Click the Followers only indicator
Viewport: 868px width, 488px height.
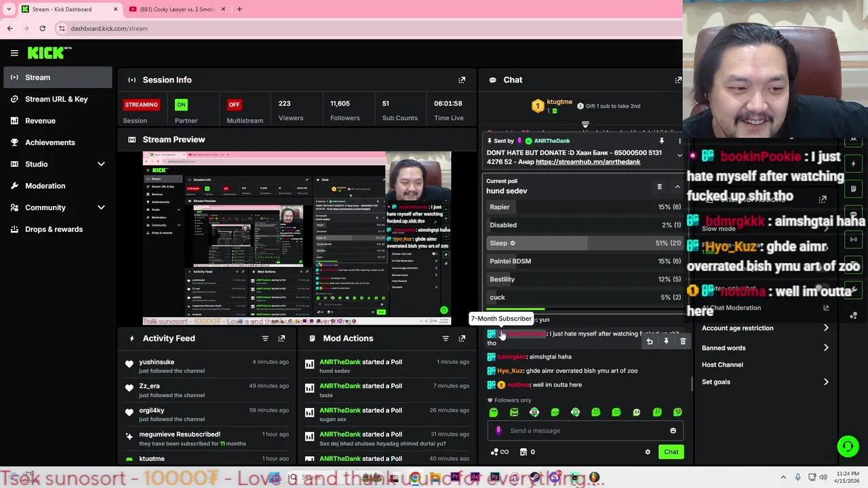pos(509,400)
